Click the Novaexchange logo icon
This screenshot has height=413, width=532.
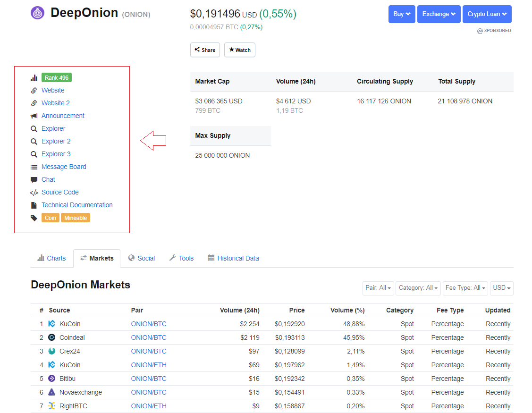[x=51, y=392]
